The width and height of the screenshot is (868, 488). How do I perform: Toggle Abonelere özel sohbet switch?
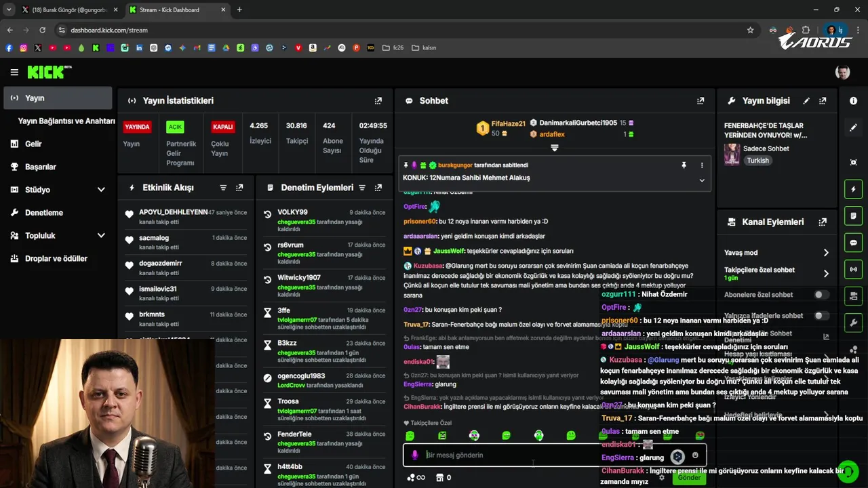coord(821,295)
